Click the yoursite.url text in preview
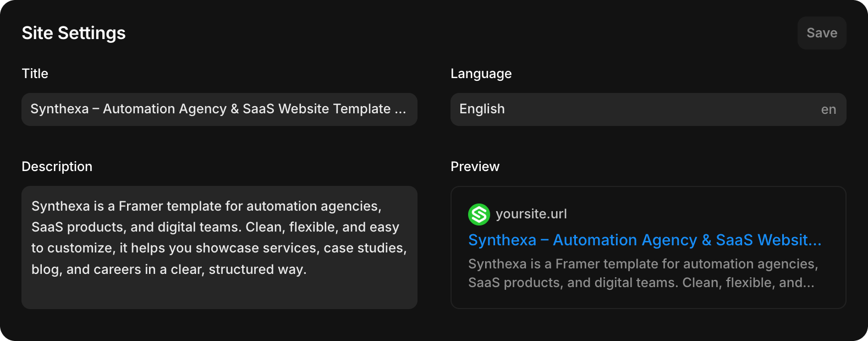Viewport: 868px width, 341px height. point(531,214)
